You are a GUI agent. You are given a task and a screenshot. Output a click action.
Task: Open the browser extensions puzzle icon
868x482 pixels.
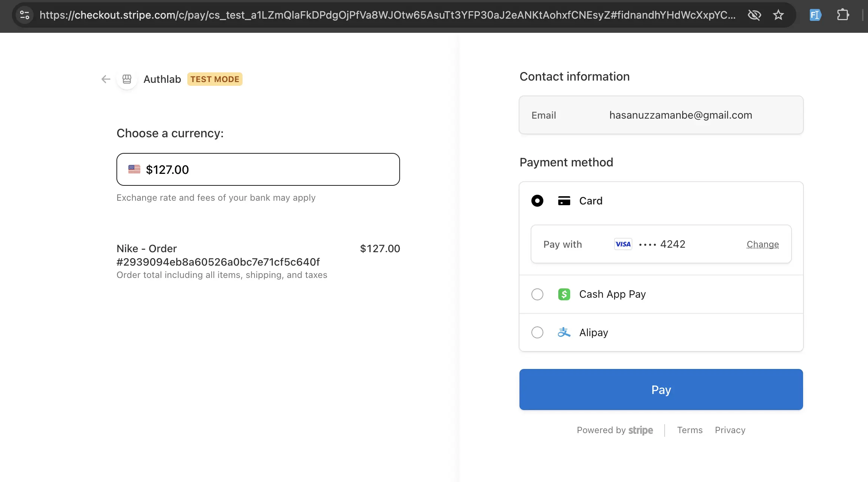point(843,15)
